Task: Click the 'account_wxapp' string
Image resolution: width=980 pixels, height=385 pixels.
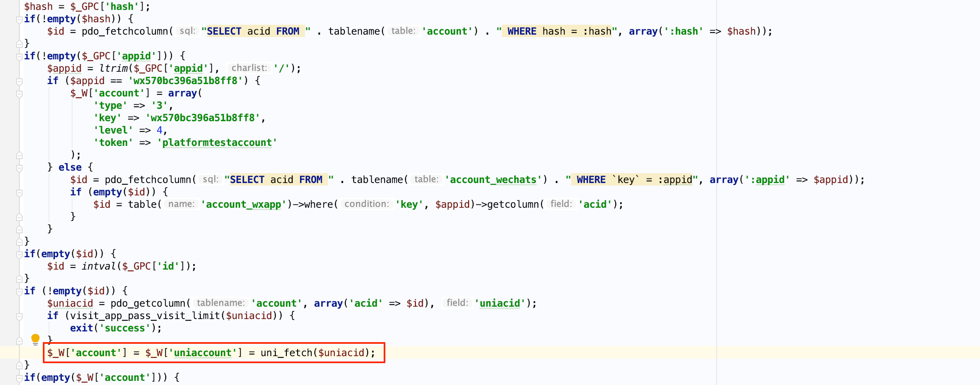Action: click(x=243, y=204)
